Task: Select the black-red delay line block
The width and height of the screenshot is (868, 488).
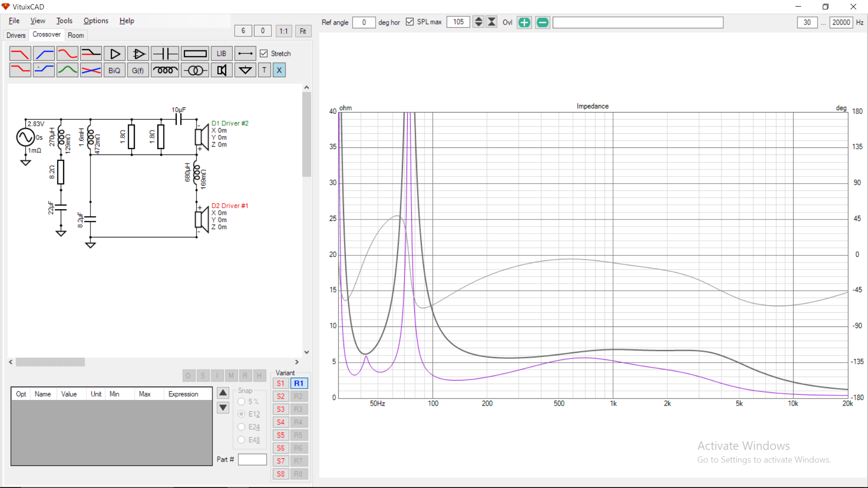Action: (91, 54)
